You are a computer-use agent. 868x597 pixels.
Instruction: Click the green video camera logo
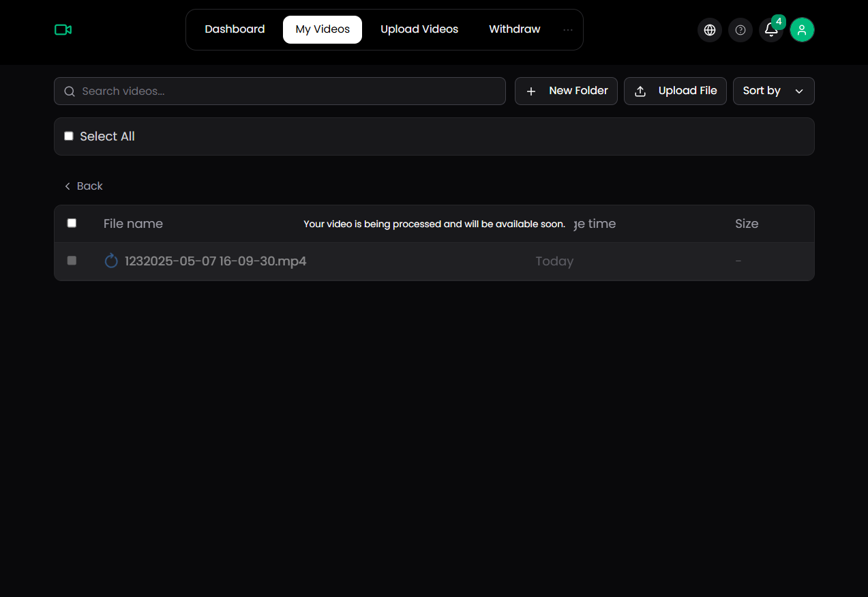tap(63, 29)
